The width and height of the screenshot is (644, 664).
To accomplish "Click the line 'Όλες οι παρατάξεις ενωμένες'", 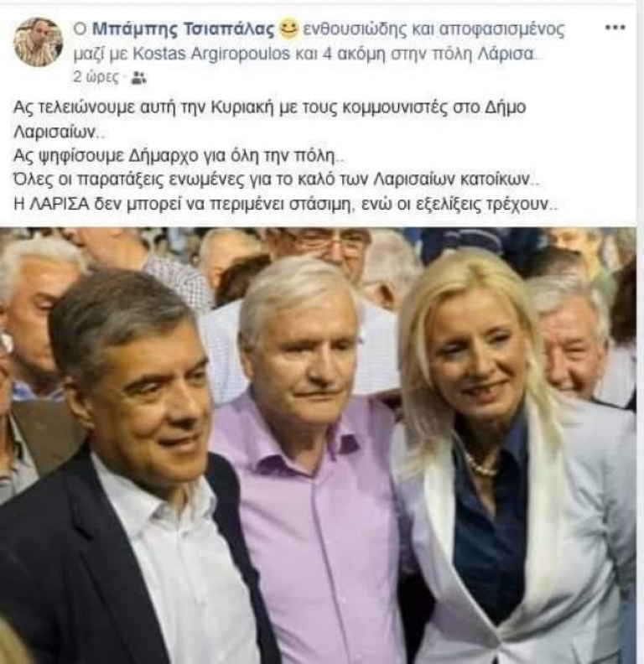I will [x=277, y=179].
